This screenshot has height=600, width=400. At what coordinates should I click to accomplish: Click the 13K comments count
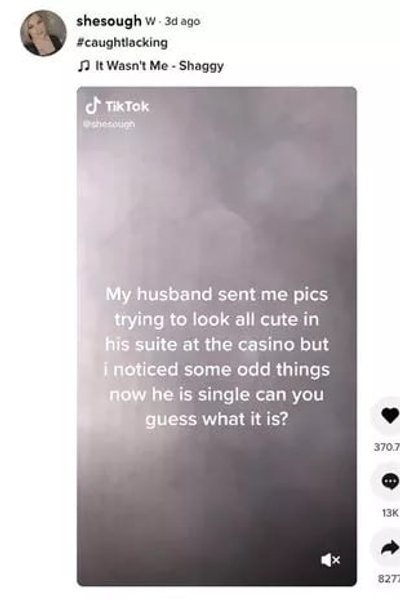[x=390, y=513]
